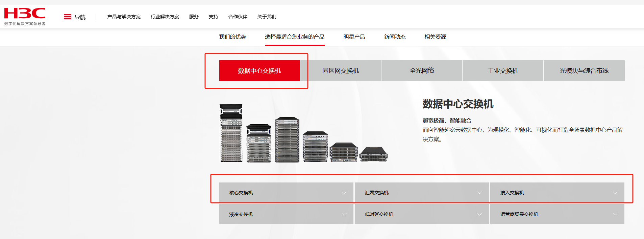Jump to 明星产品 section
Image resolution: width=644 pixels, height=239 pixels.
[354, 37]
